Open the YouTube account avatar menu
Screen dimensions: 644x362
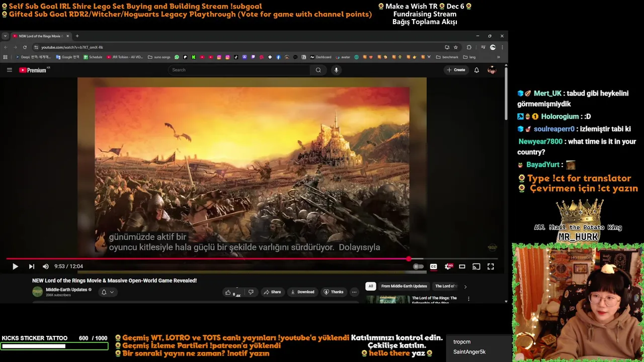492,70
